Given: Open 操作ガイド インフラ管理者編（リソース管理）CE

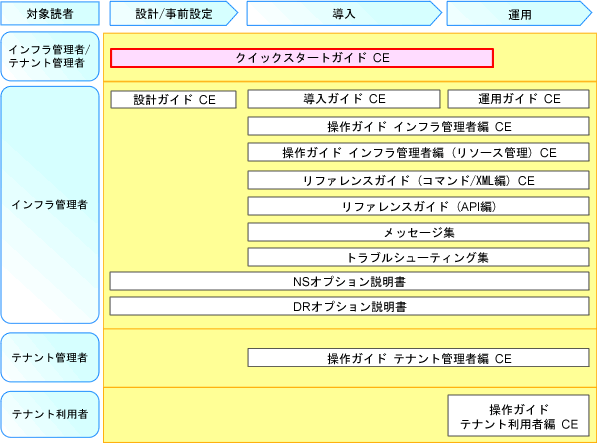Looking at the screenshot, I should tap(418, 152).
